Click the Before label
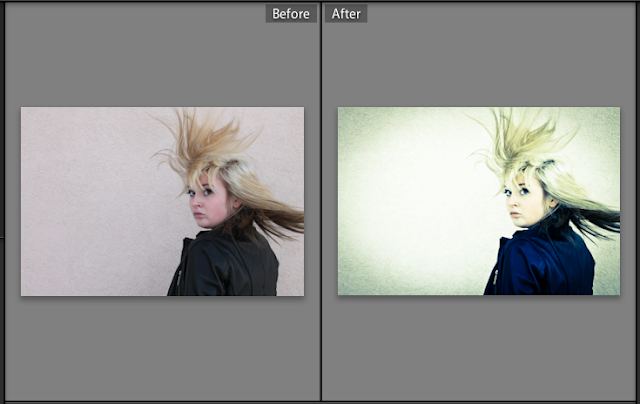Image resolution: width=640 pixels, height=404 pixels. [291, 13]
